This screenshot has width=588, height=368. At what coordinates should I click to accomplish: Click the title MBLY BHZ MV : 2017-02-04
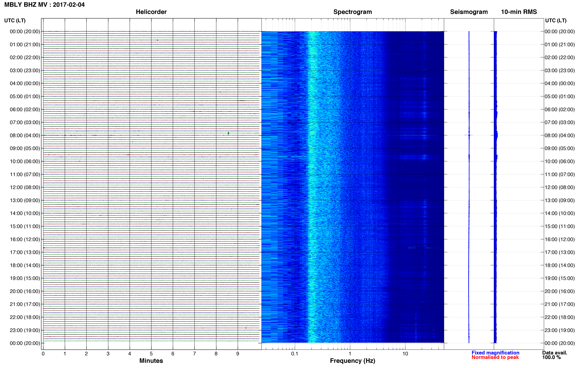coord(45,5)
